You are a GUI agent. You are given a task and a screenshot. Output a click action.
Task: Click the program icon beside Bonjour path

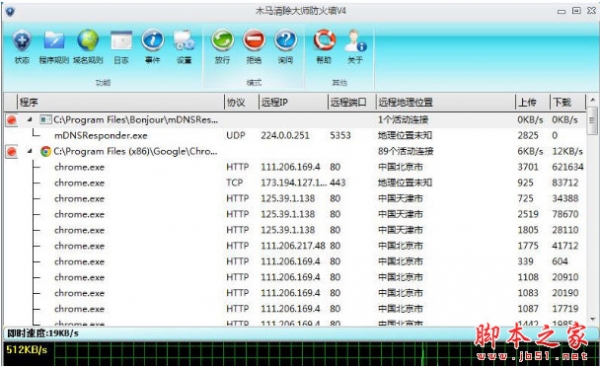(x=45, y=120)
